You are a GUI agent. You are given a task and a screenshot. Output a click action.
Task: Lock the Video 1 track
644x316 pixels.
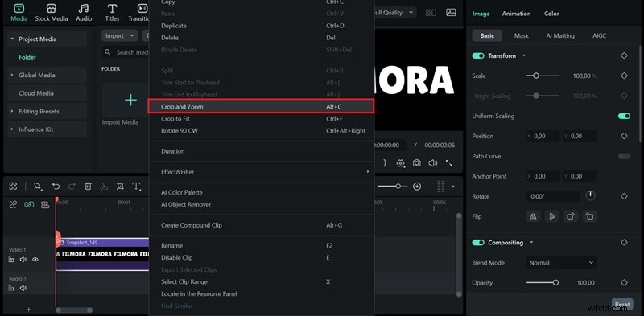click(11, 260)
